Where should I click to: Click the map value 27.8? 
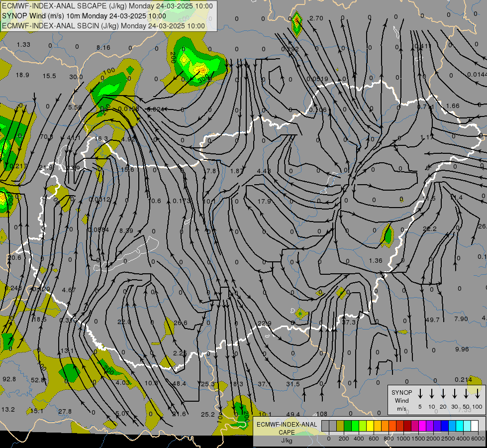65,411
